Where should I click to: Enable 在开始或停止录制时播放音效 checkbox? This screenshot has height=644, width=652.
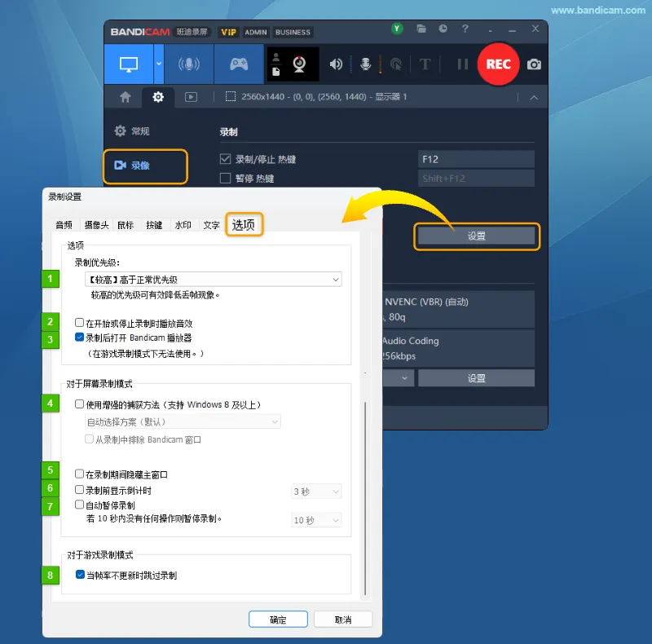pyautogui.click(x=79, y=323)
